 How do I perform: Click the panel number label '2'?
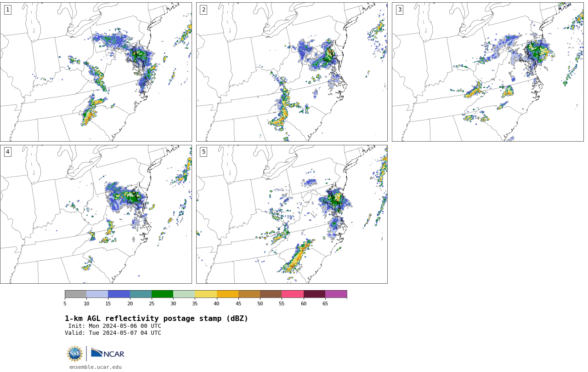coord(204,10)
